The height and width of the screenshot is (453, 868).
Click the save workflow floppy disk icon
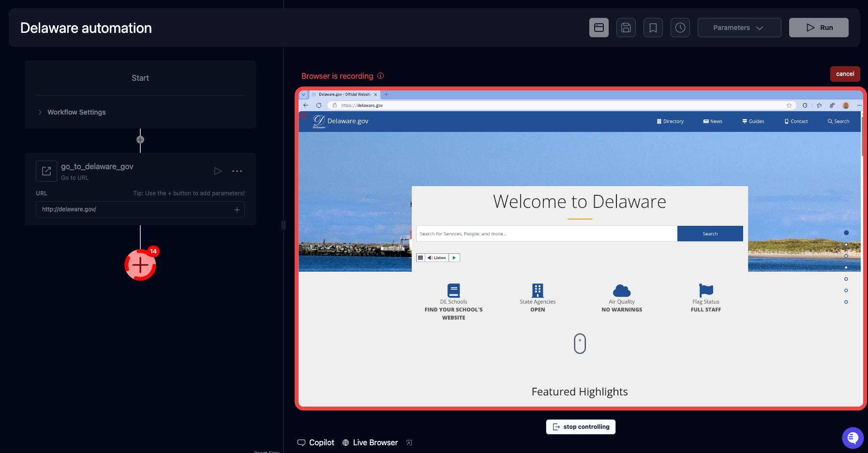tap(626, 28)
